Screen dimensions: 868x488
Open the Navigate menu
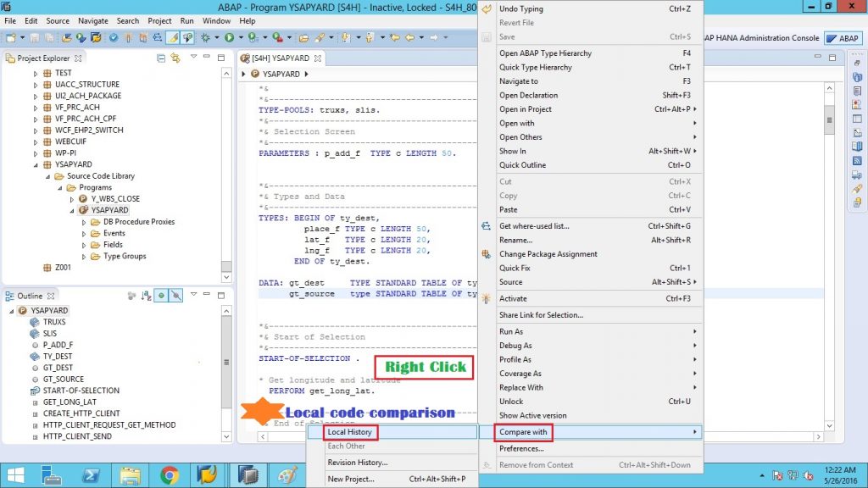(93, 20)
